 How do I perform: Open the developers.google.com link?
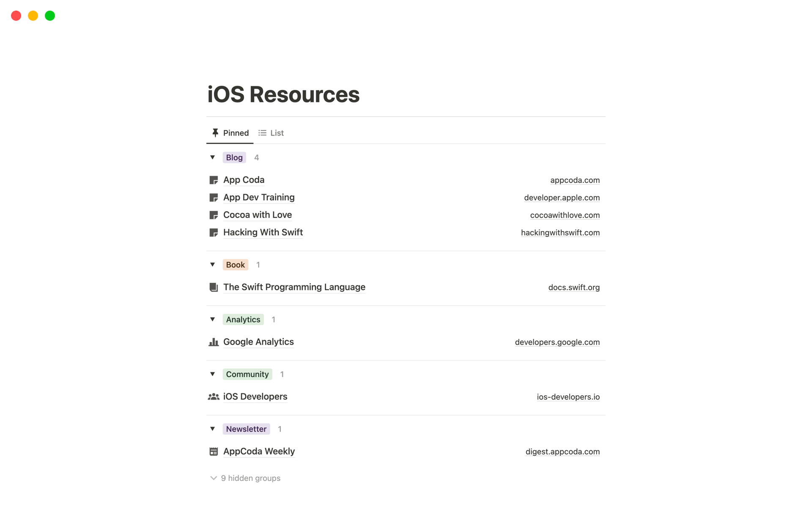pos(557,342)
